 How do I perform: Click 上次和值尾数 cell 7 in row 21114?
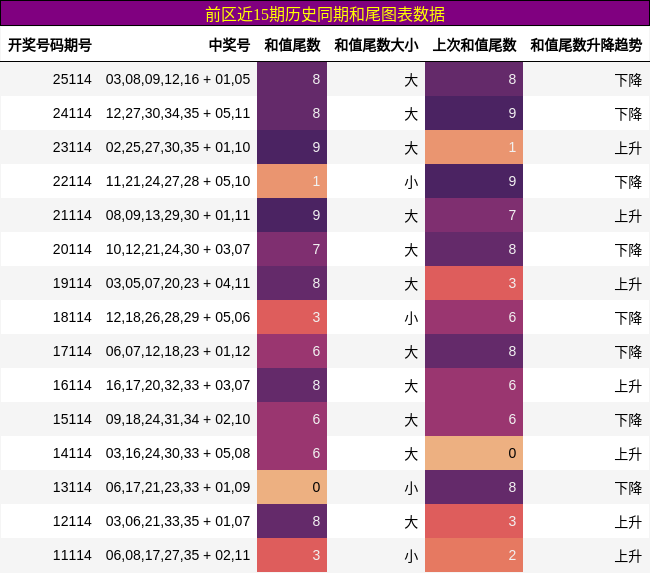[474, 215]
